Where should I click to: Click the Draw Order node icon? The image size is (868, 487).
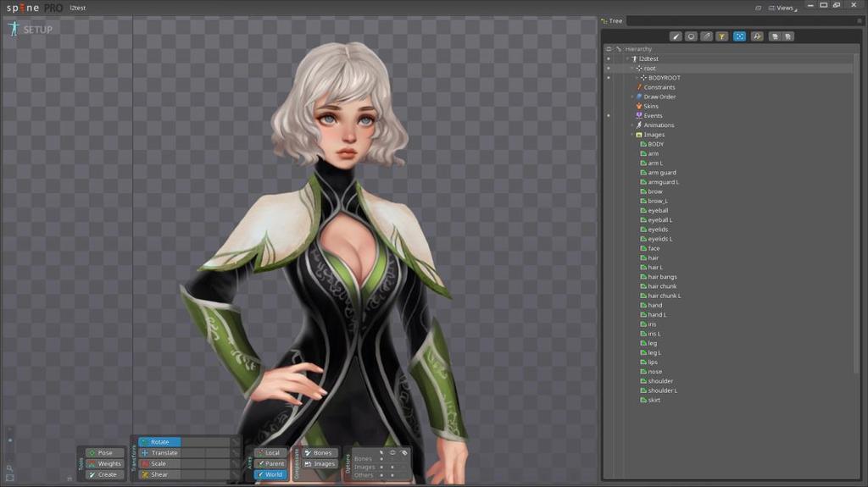coord(639,97)
